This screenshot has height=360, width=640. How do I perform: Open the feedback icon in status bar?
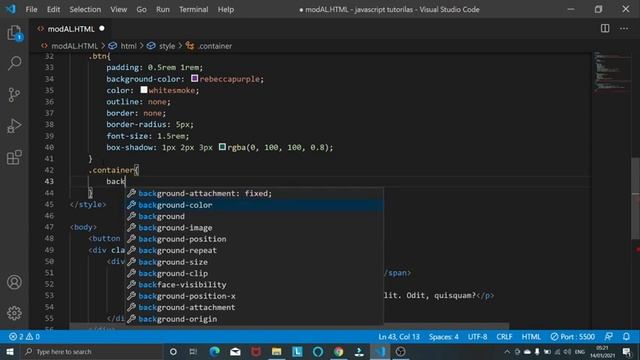tap(608, 337)
